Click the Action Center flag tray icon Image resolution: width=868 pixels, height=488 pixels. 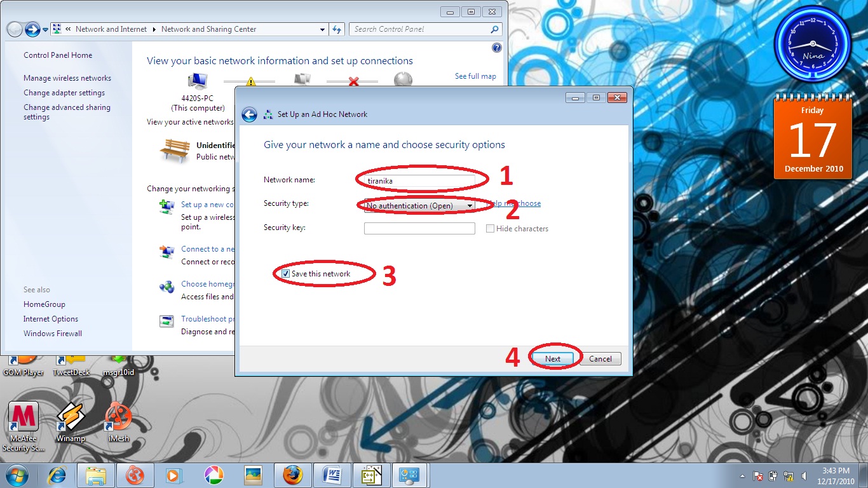pyautogui.click(x=757, y=476)
